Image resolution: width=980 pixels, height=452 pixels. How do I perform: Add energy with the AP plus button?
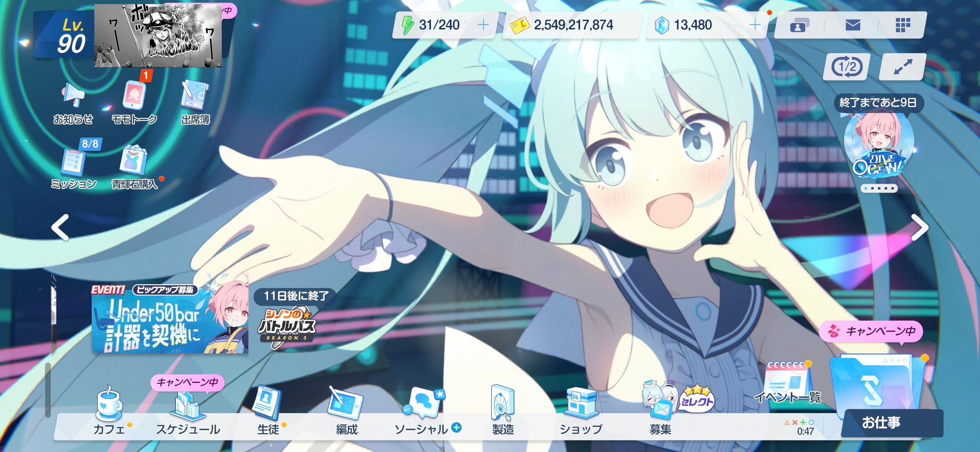tap(483, 25)
